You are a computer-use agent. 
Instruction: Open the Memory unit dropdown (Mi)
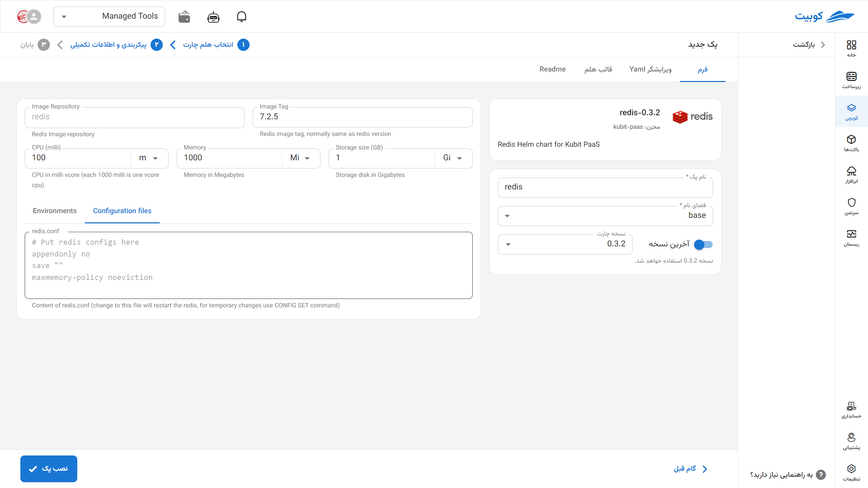300,158
